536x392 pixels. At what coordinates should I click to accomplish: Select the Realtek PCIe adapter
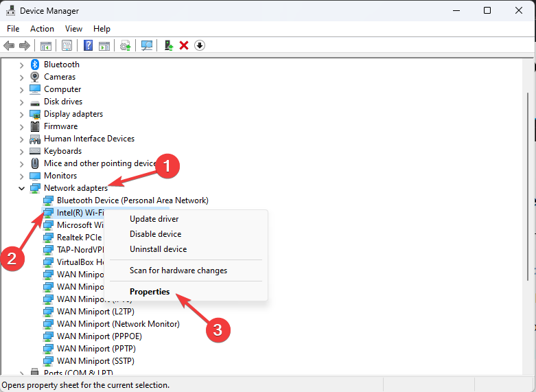(80, 238)
